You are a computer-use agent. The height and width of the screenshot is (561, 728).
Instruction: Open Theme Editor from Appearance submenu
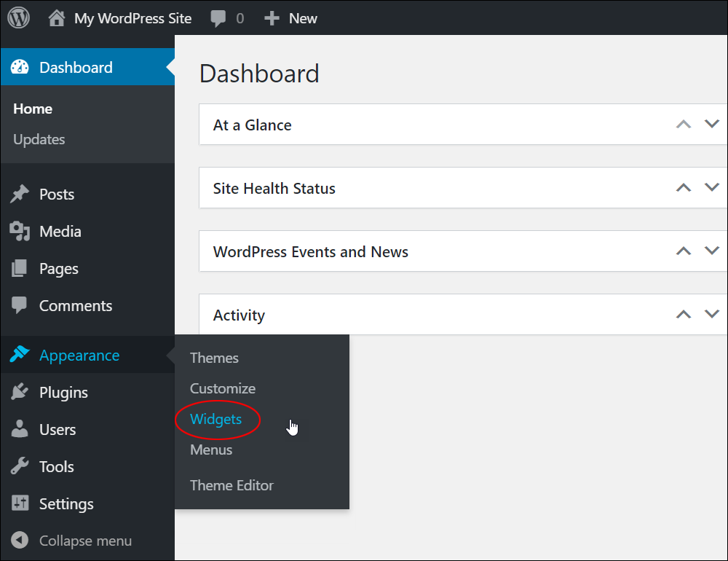232,485
